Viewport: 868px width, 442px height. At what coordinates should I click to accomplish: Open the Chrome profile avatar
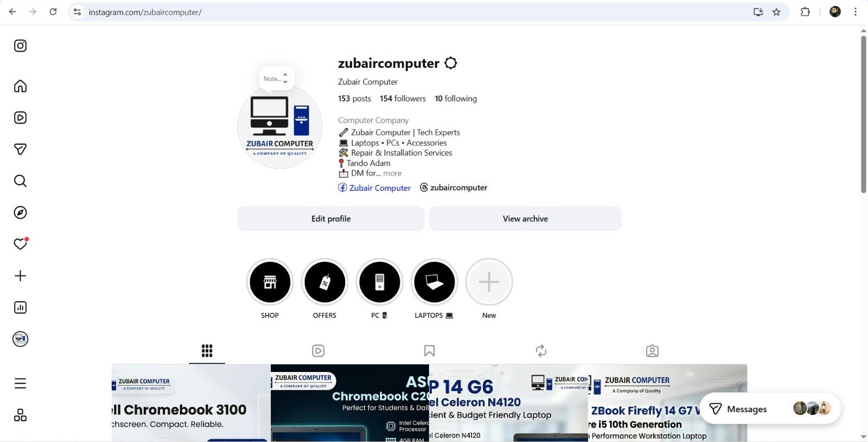(x=835, y=12)
